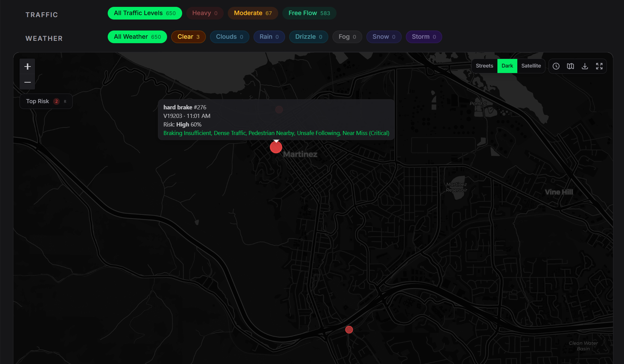Zoom in the map with plus button

coord(27,66)
